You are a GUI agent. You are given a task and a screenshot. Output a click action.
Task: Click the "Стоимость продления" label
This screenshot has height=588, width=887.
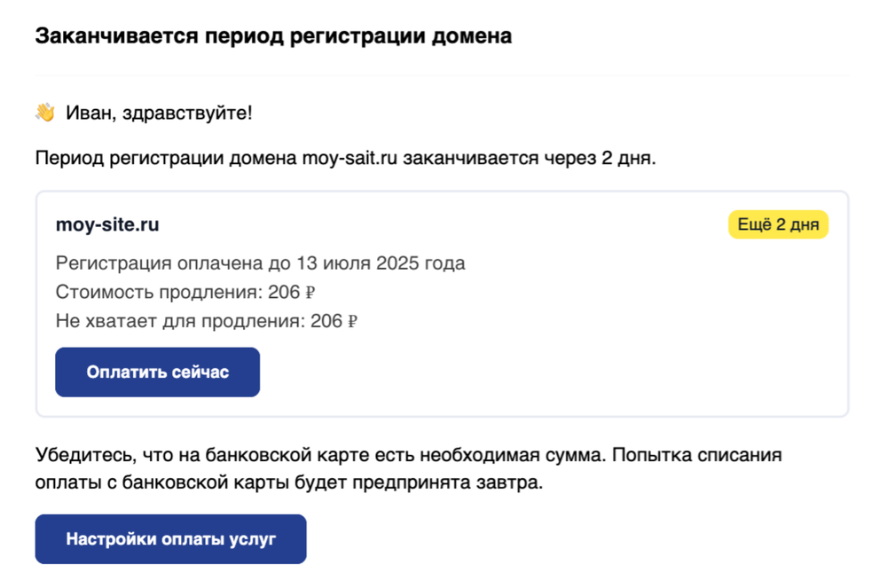tap(156, 292)
